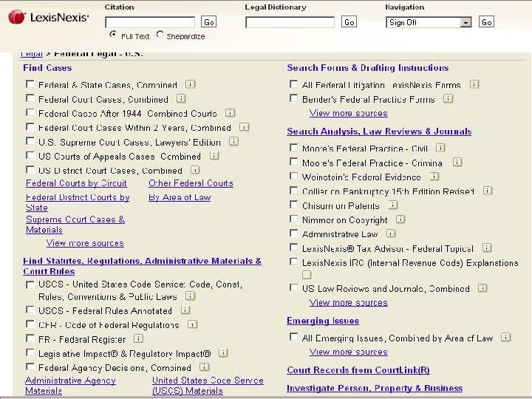This screenshot has width=532, height=399.
Task: Show info for Federal Cases After 1944
Action: (x=231, y=112)
